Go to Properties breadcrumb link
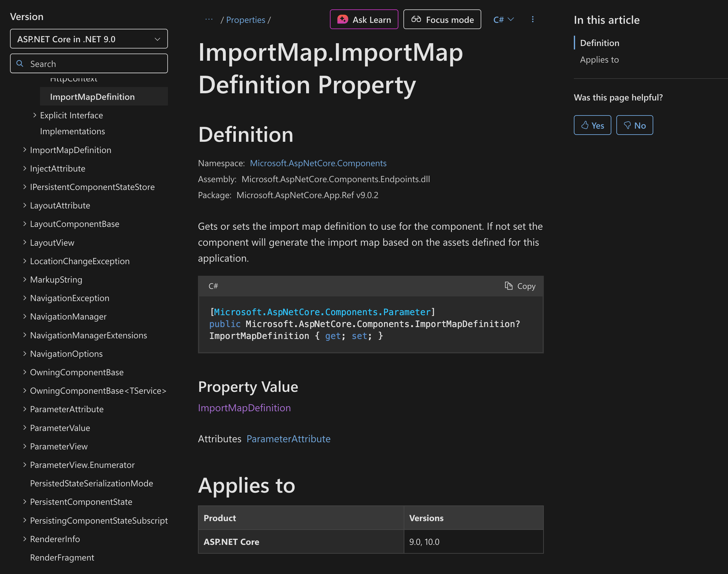Screen dimensions: 728x574 pyautogui.click(x=245, y=20)
